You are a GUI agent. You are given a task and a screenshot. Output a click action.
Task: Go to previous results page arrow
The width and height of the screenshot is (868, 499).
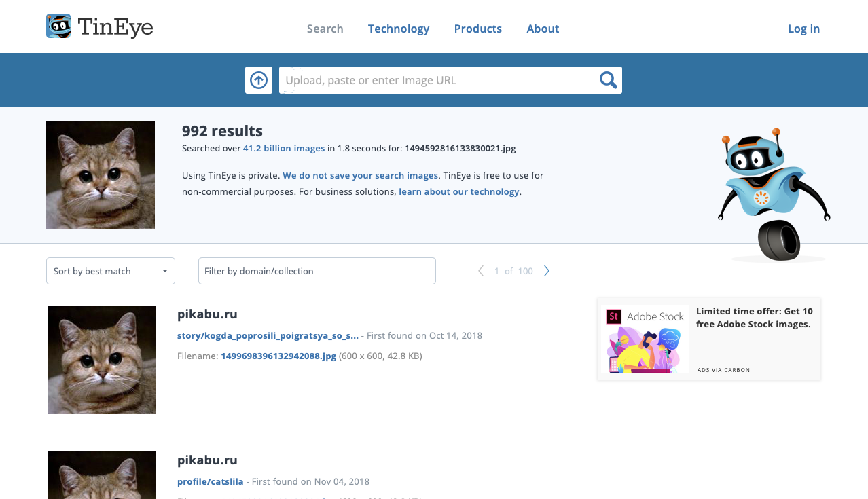481,271
